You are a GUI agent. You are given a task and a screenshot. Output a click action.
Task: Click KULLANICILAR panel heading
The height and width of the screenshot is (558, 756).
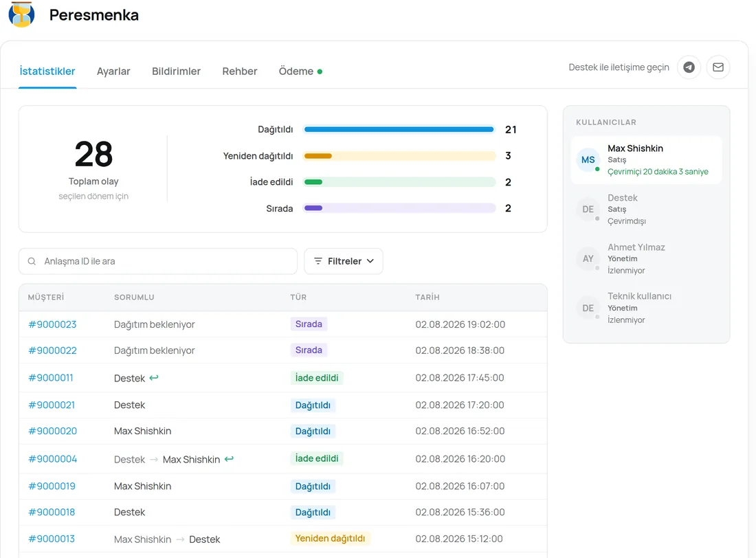point(606,122)
